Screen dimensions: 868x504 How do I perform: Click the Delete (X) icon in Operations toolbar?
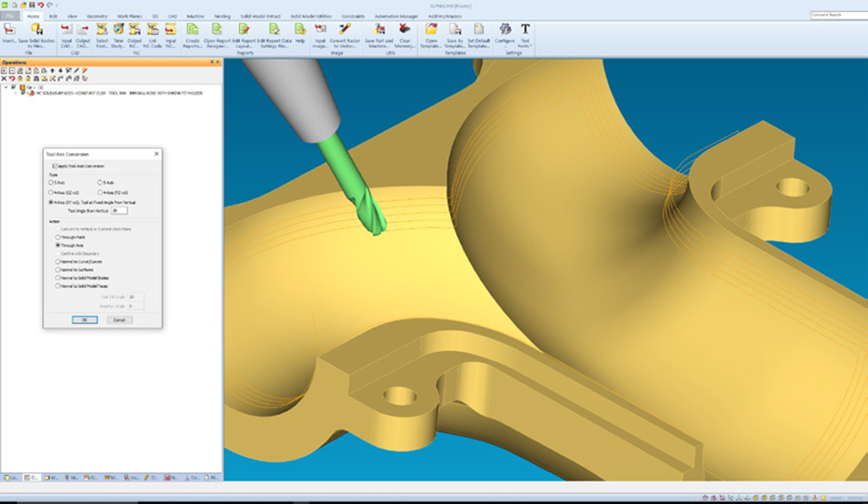5,78
